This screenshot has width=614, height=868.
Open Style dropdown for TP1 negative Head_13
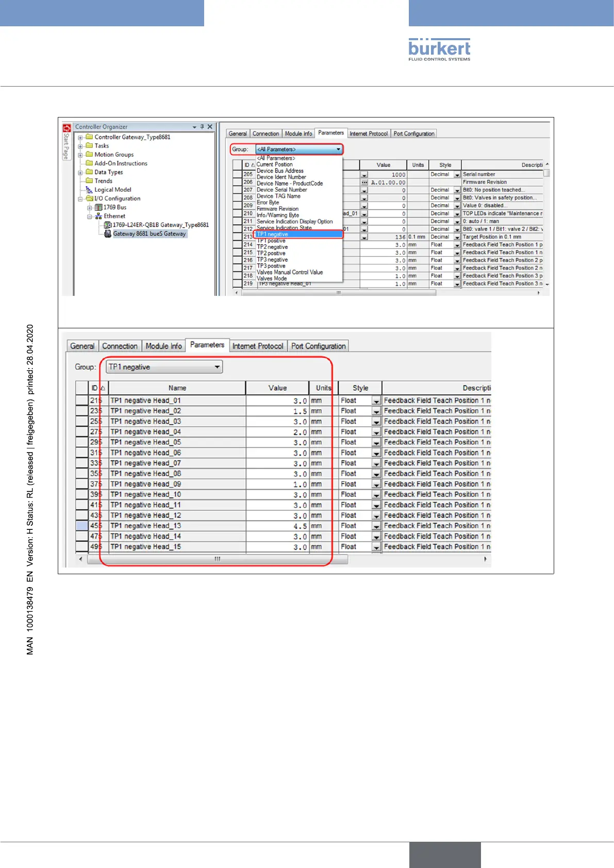pyautogui.click(x=376, y=526)
